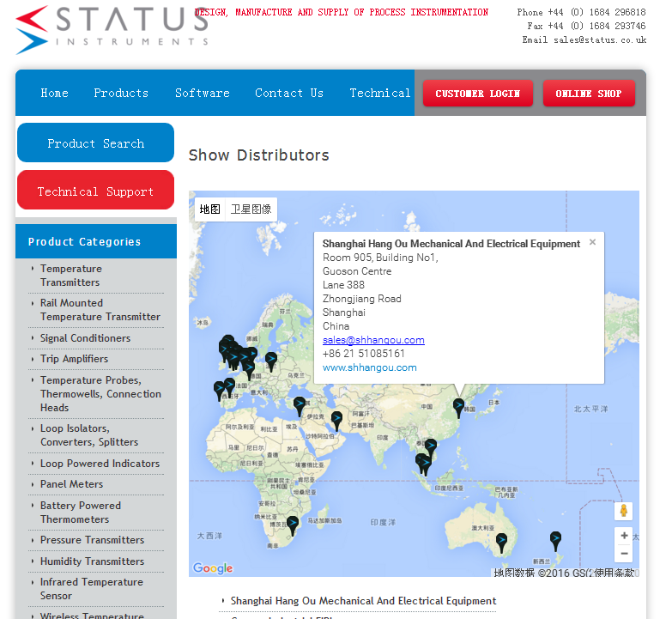This screenshot has height=619, width=672.
Task: Switch map to standard map view (地图)
Action: pos(209,209)
